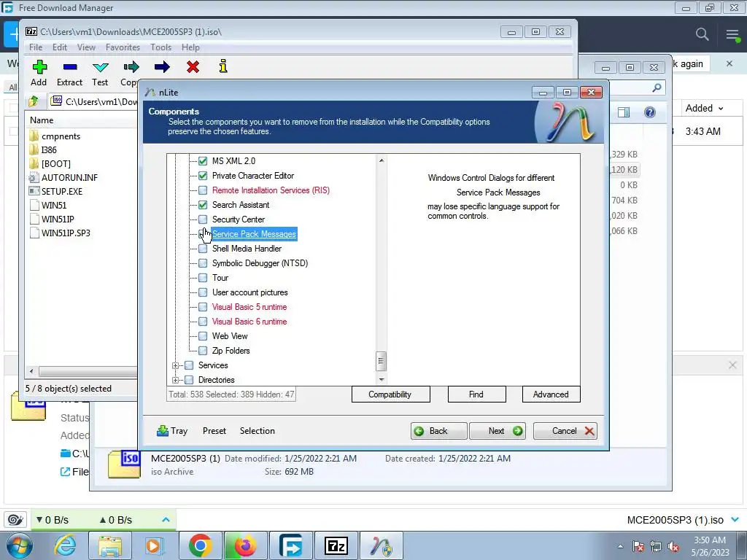Check the Tour checkbox
The image size is (747, 560).
tap(203, 278)
